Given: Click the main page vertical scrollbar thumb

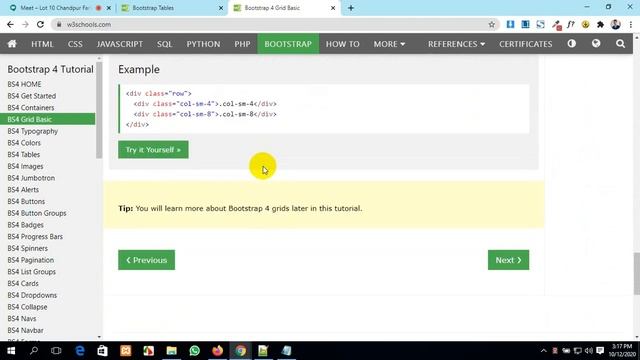Looking at the screenshot, I should pos(637,273).
